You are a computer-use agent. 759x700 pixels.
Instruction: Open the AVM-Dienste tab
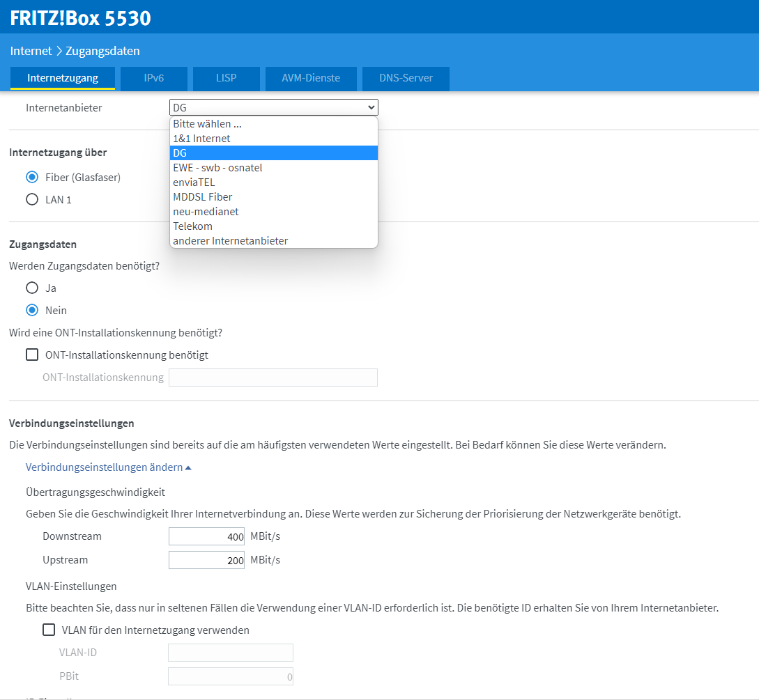[311, 79]
